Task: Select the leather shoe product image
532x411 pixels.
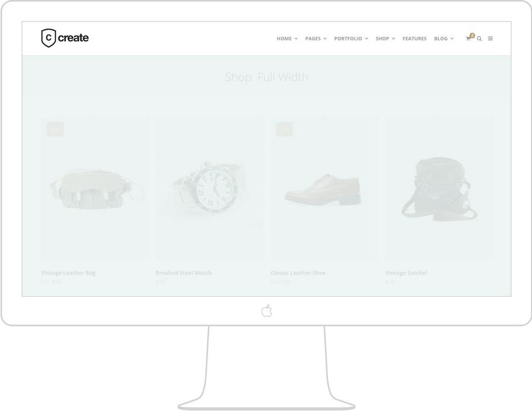Action: coord(324,188)
